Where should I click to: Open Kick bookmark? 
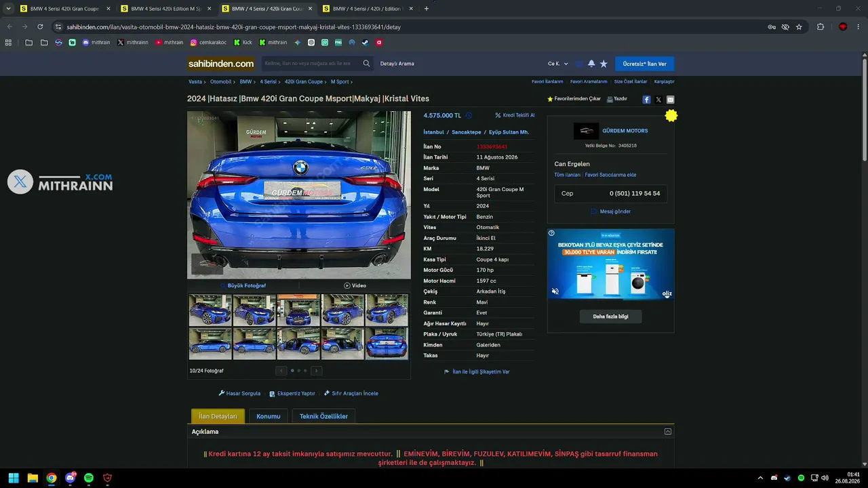click(243, 42)
